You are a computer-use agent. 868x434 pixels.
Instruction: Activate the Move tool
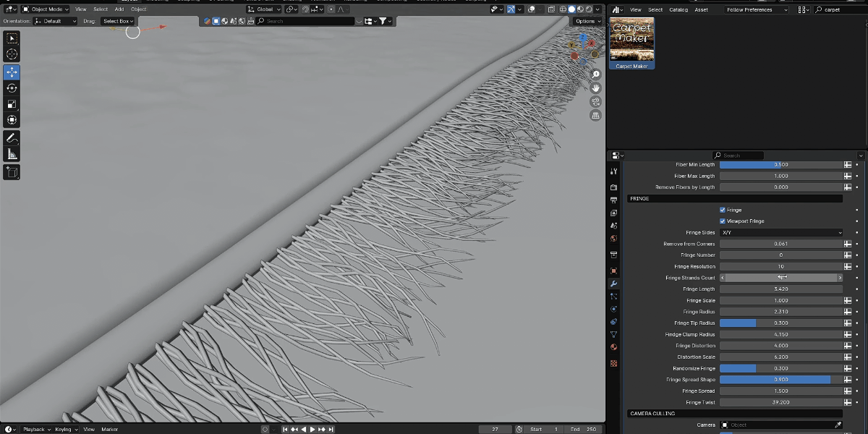coord(12,72)
